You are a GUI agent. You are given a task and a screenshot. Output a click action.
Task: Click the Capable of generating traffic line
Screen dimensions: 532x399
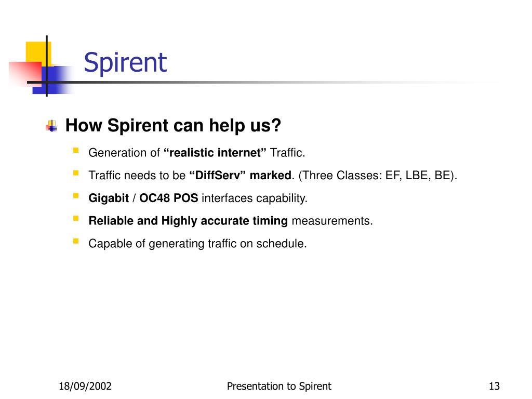click(197, 244)
